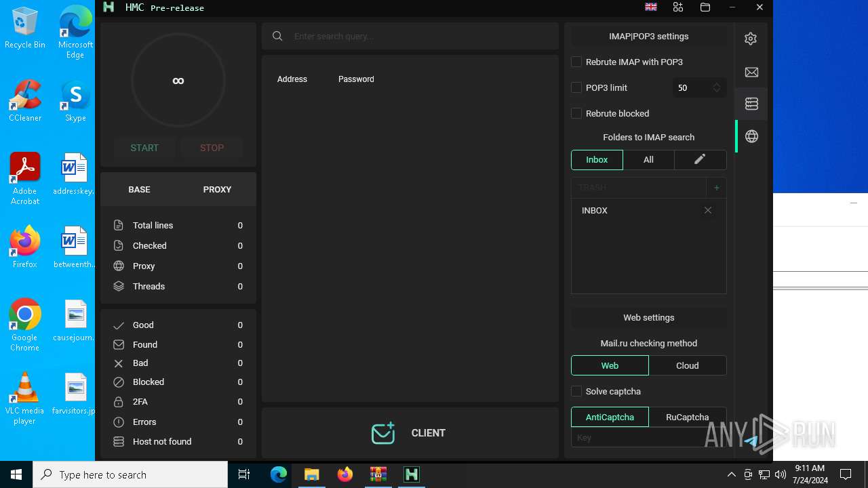The image size is (868, 488).
Task: Adjust POP3 limit stepper arrows
Action: (x=717, y=87)
